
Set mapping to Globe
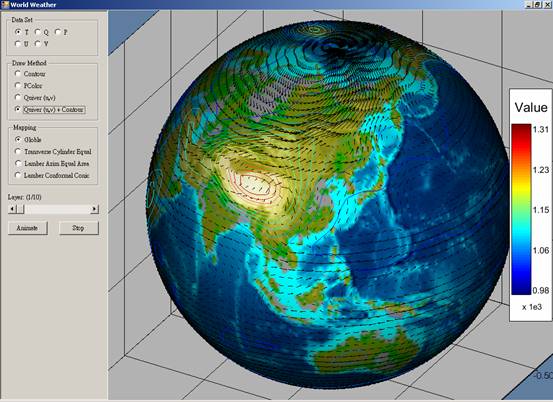click(x=18, y=140)
